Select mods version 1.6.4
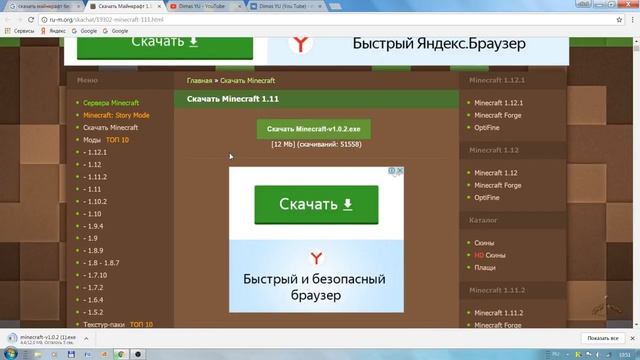Screen dimensions: 640x360 (x=93, y=300)
